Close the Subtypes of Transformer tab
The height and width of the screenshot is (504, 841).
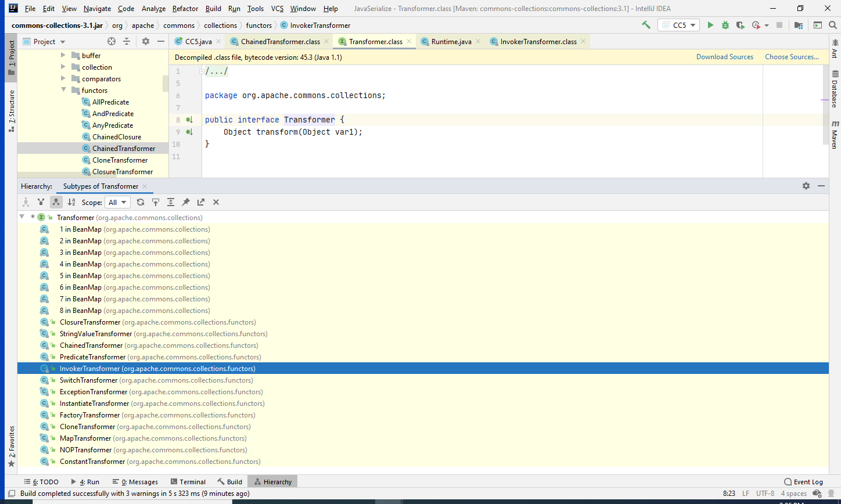[145, 186]
